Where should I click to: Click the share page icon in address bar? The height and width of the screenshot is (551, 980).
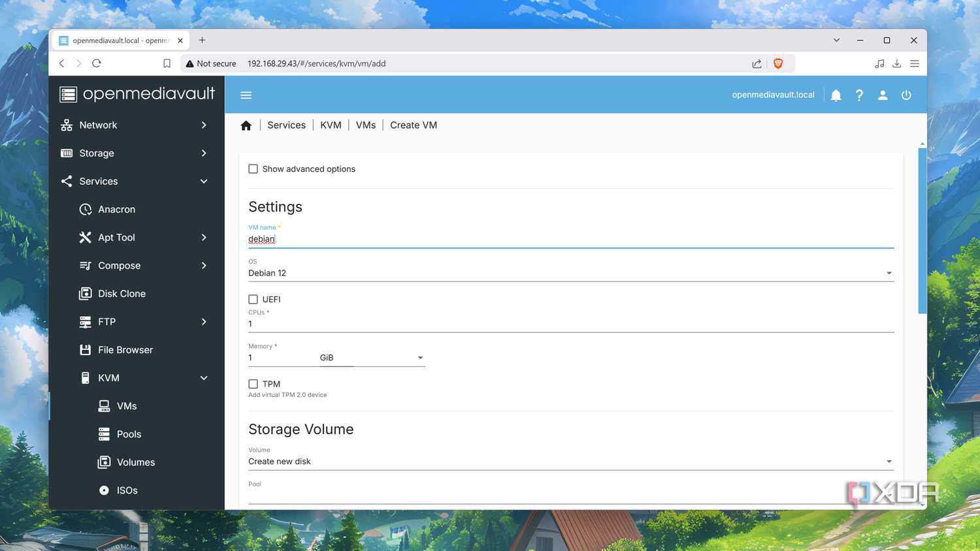[x=757, y=63]
